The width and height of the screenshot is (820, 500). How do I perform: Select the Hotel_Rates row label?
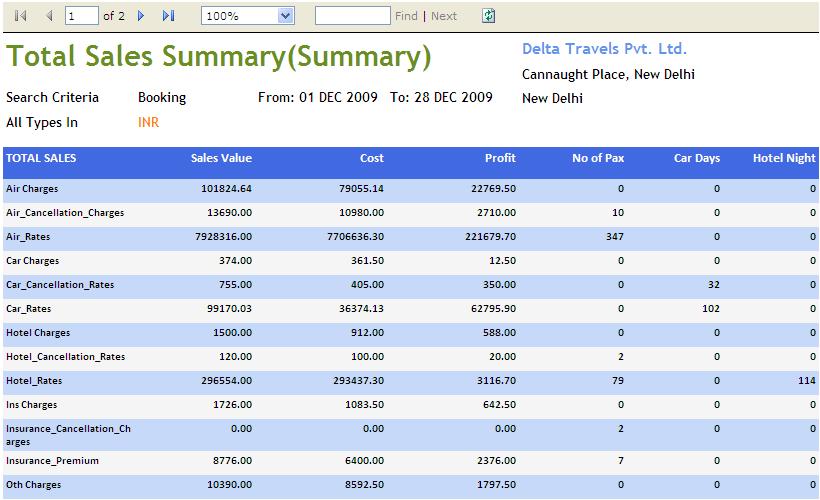tap(32, 381)
